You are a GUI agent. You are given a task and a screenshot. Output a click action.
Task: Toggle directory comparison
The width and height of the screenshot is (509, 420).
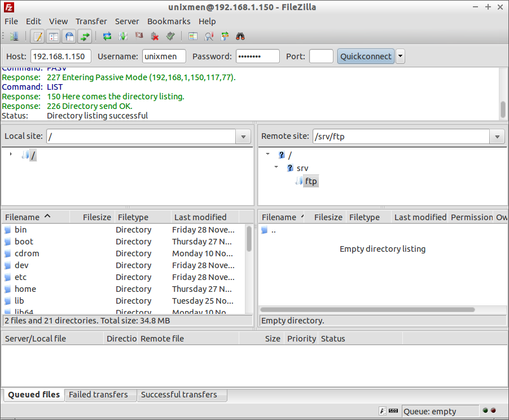pyautogui.click(x=209, y=36)
